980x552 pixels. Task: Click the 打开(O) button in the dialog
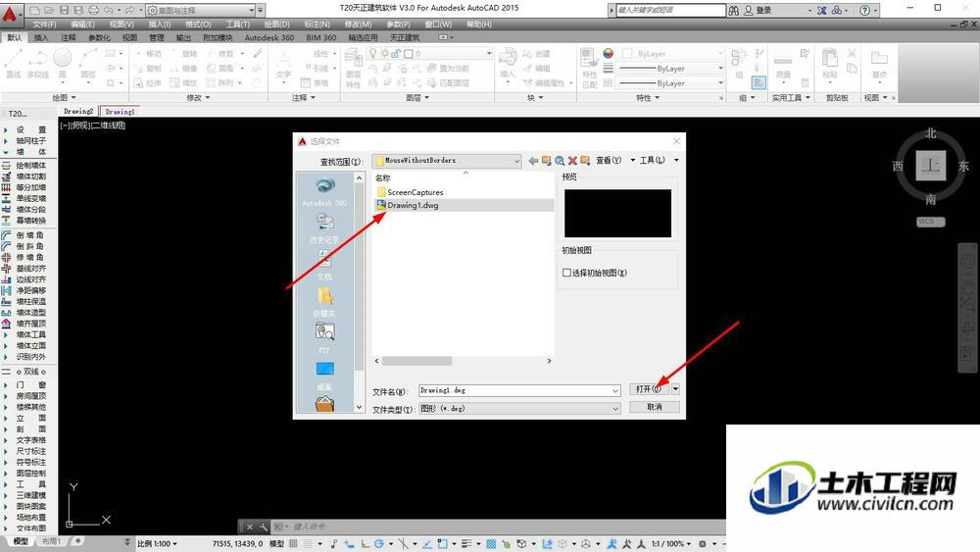tap(650, 389)
